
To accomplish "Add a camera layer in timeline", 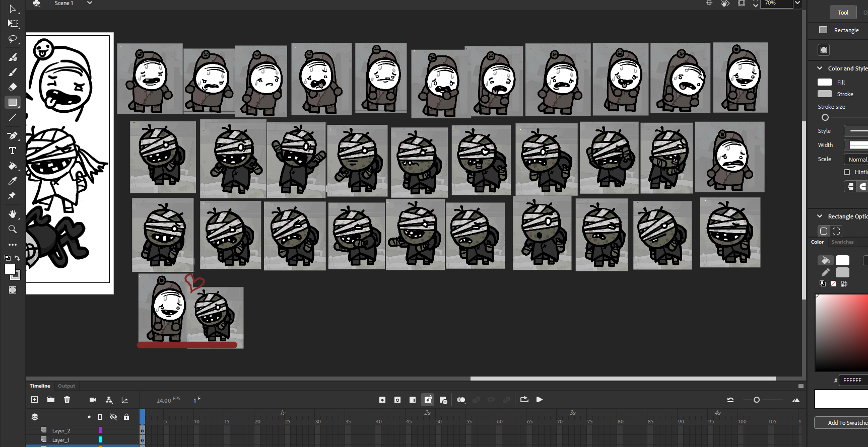I will pos(93,400).
